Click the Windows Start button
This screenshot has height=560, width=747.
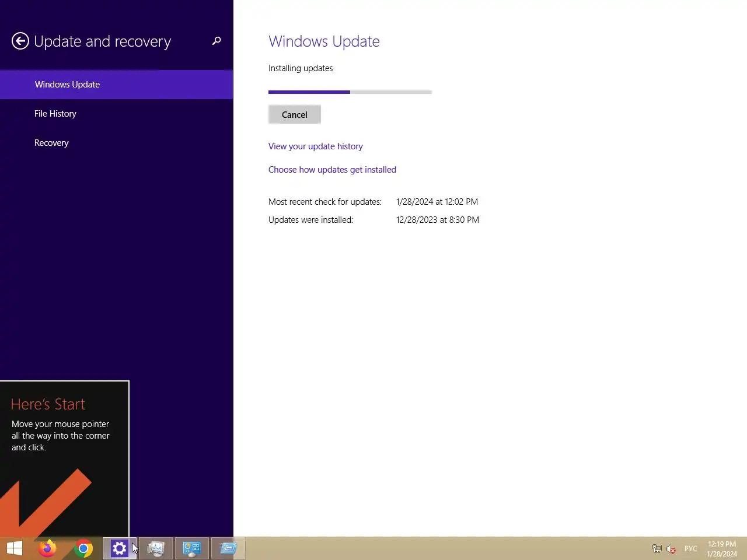pyautogui.click(x=15, y=548)
